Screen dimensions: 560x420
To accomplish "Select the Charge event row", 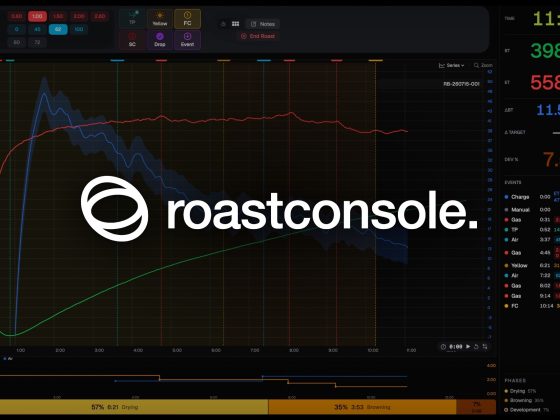I will 531,197.
